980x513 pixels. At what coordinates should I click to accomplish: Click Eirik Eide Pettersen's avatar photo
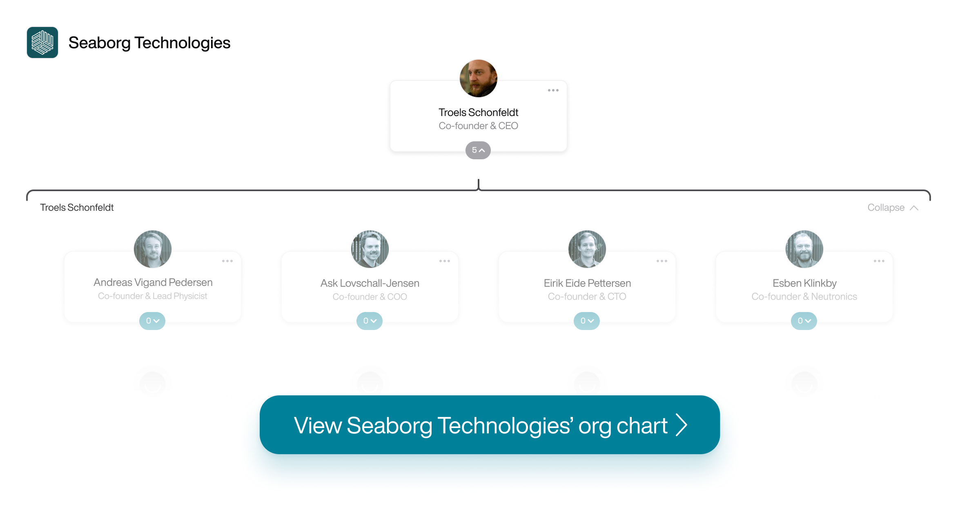pyautogui.click(x=587, y=249)
